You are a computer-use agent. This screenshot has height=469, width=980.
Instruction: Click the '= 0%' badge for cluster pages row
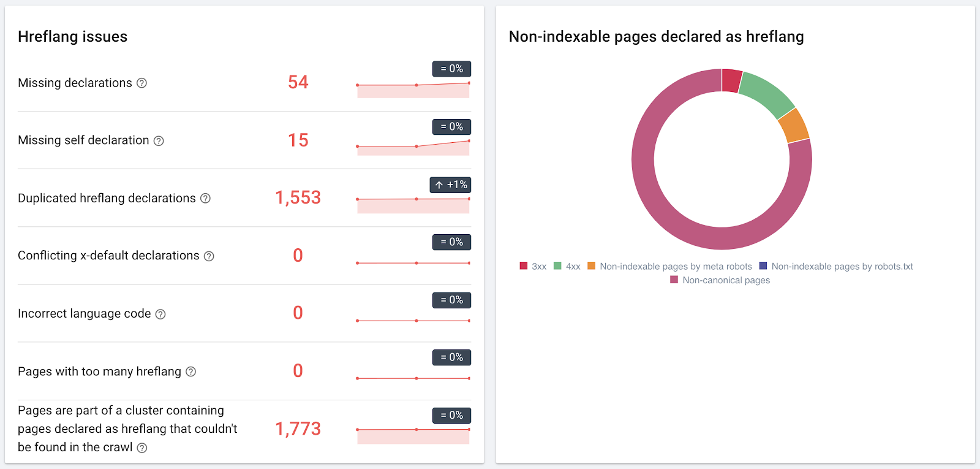[451, 415]
